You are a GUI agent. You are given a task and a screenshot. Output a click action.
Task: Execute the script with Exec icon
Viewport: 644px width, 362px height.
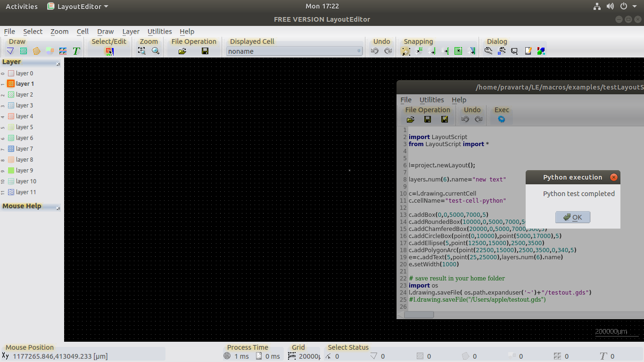click(502, 119)
